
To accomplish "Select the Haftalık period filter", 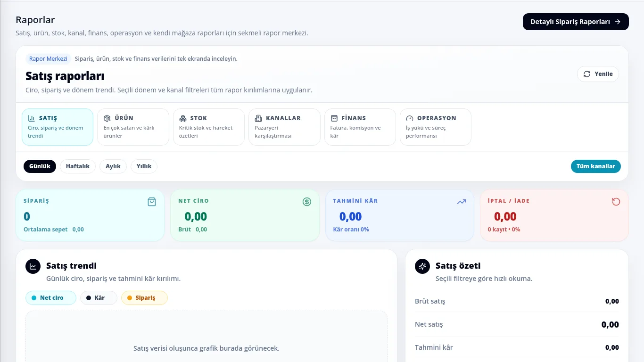I will 78,166.
